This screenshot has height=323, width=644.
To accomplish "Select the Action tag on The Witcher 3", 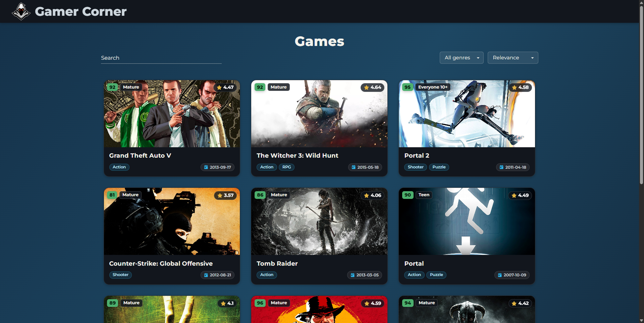I will (267, 167).
